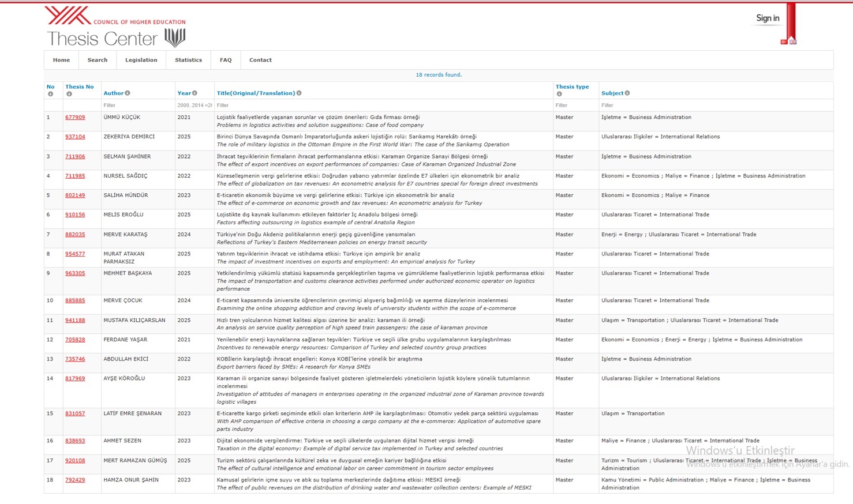Go to the Legislation page
Viewport: 853px width, 504px height.
pyautogui.click(x=141, y=60)
